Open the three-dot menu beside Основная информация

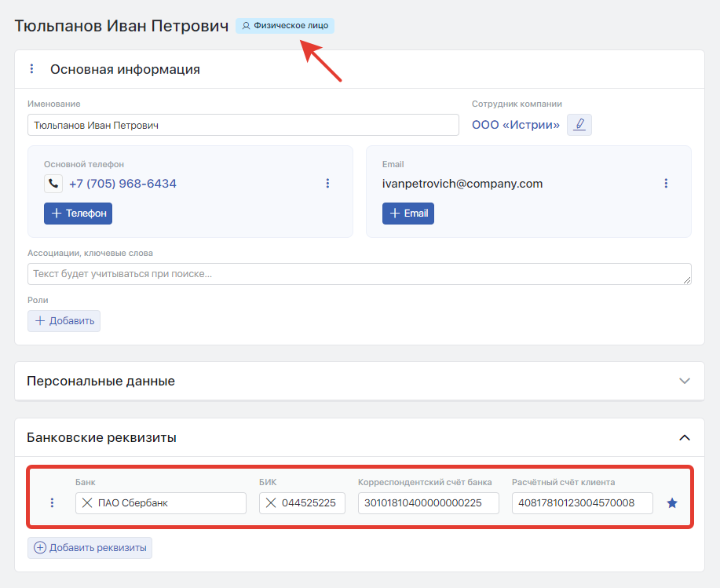coord(31,69)
